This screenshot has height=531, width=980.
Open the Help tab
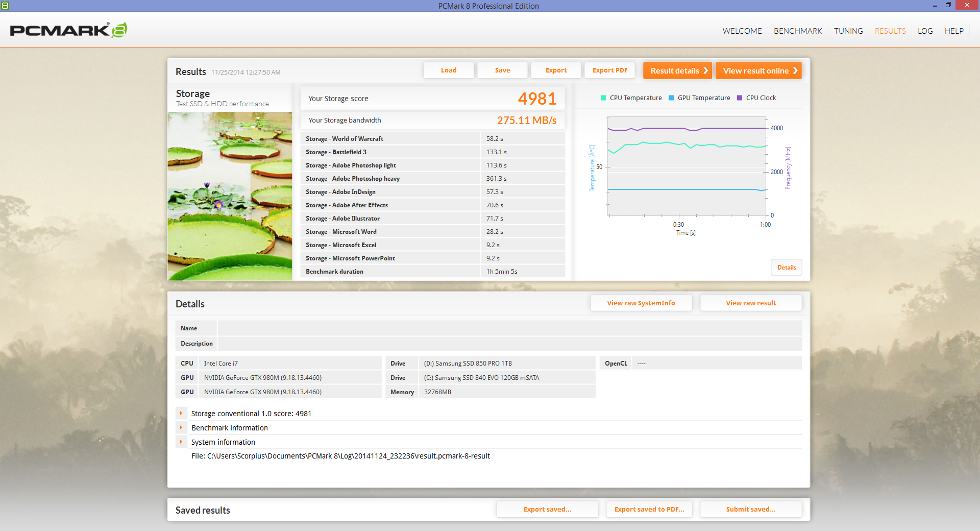pos(954,31)
